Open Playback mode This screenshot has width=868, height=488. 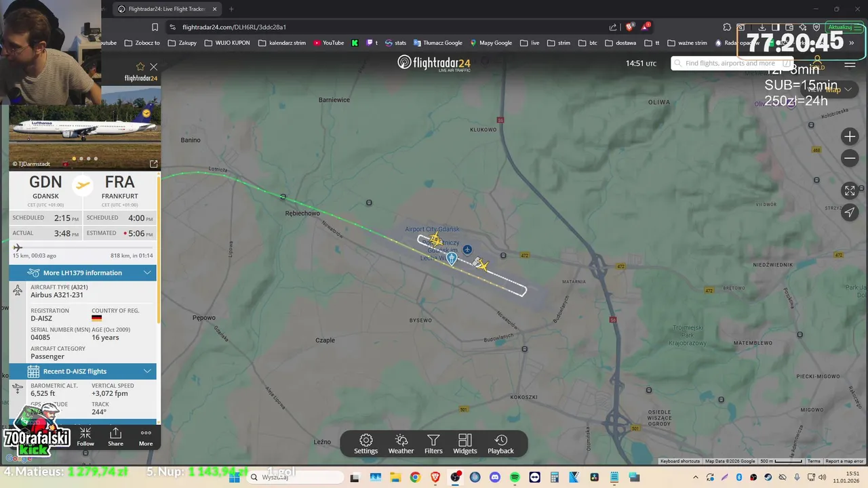(500, 444)
